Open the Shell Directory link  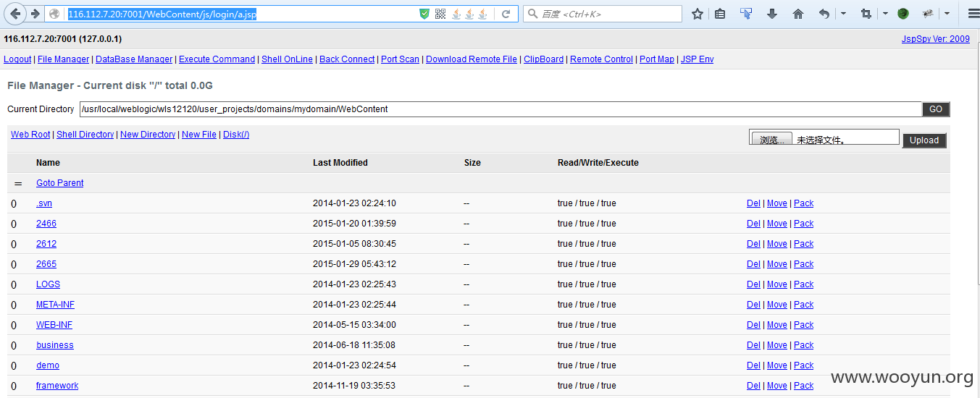coord(85,135)
